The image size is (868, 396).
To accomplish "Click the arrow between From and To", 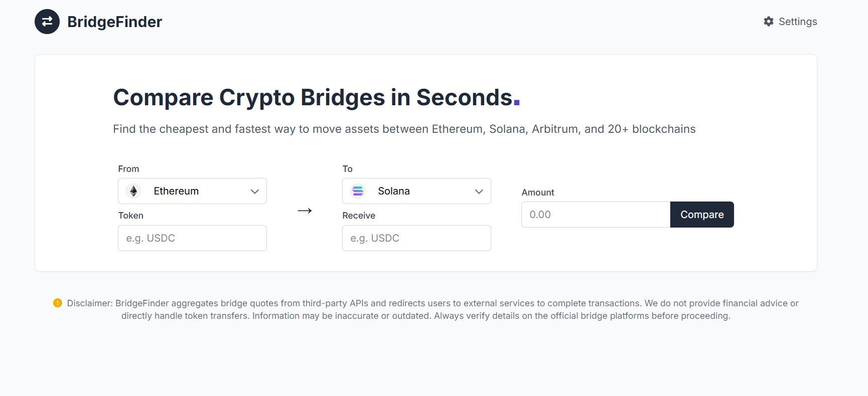I will (x=305, y=211).
